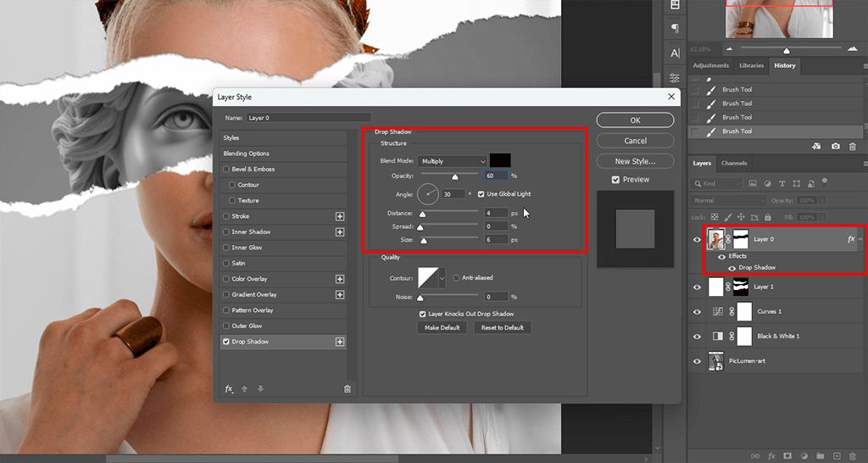Viewport: 868px width, 463px height.
Task: Enable the Bevel & Emboss checkbox
Action: point(225,170)
